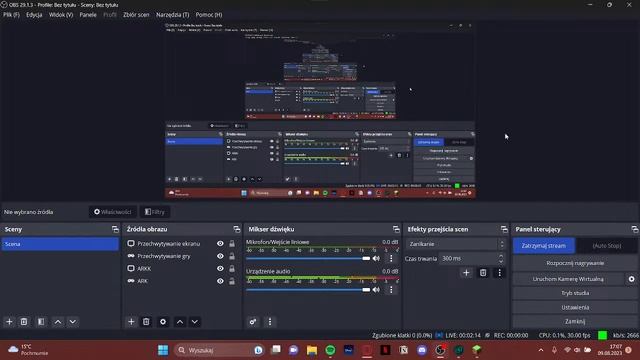
Task: Open the Widok (V) menu
Action: (x=61, y=15)
